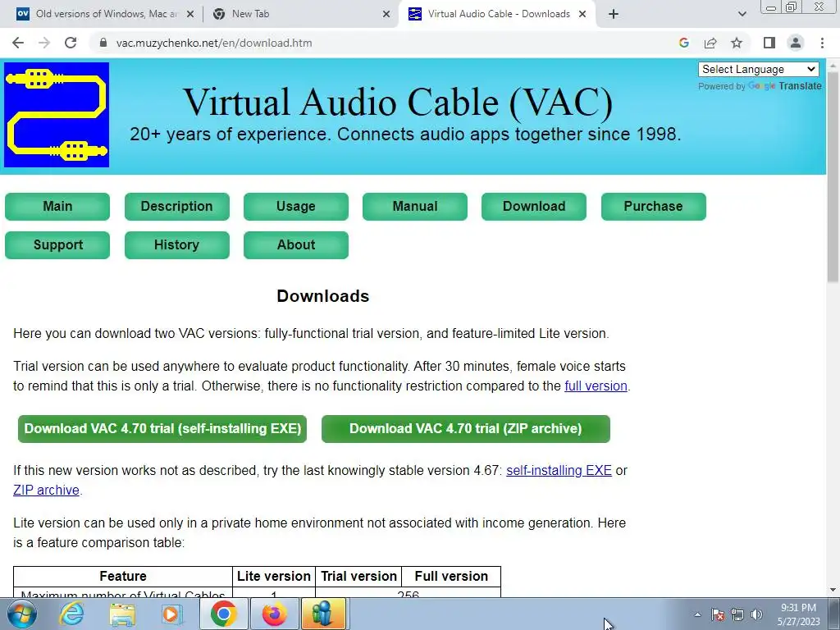The height and width of the screenshot is (630, 840).
Task: Click the Full version column header
Action: [451, 577]
